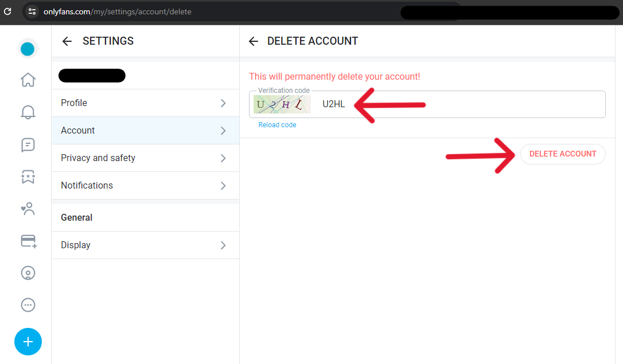This screenshot has width=623, height=364.
Task: Expand the Display settings chevron
Action: click(223, 245)
